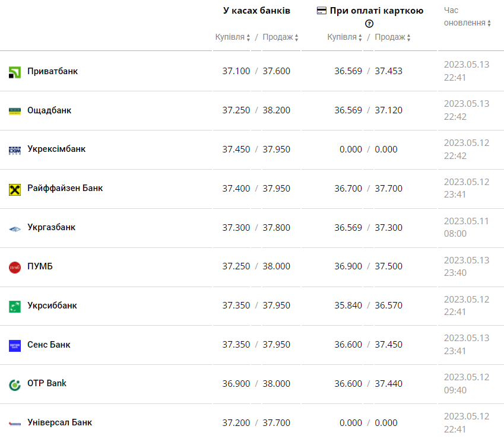
Task: Select OTP Bank card sell rate 37.440
Action: point(389,384)
